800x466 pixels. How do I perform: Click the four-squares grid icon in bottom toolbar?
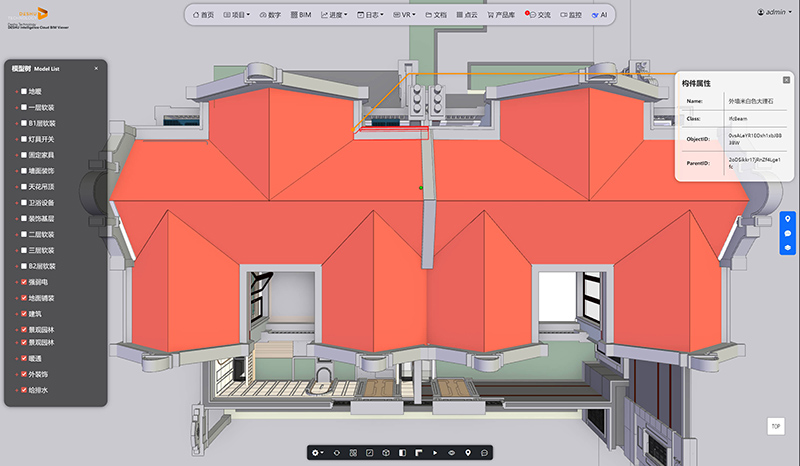pos(353,453)
